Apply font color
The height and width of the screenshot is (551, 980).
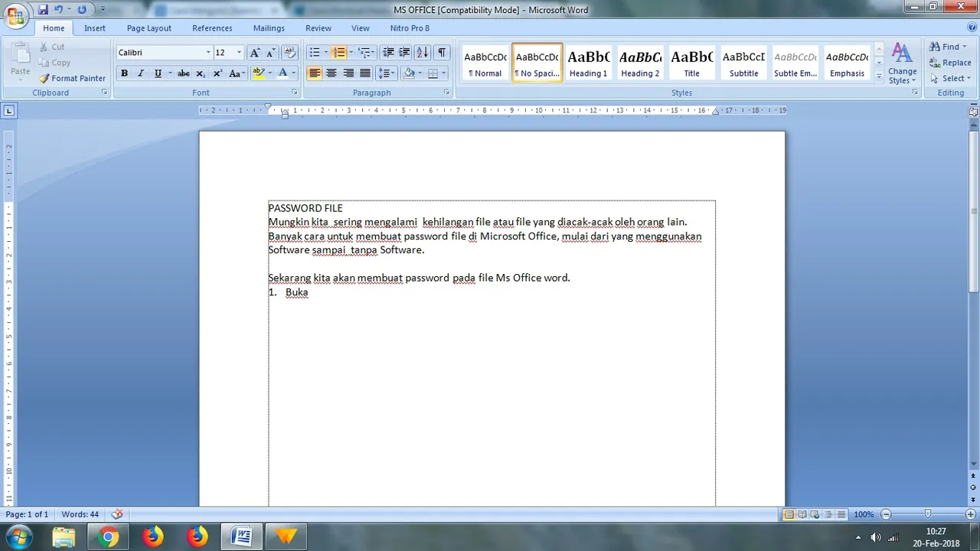pos(283,73)
